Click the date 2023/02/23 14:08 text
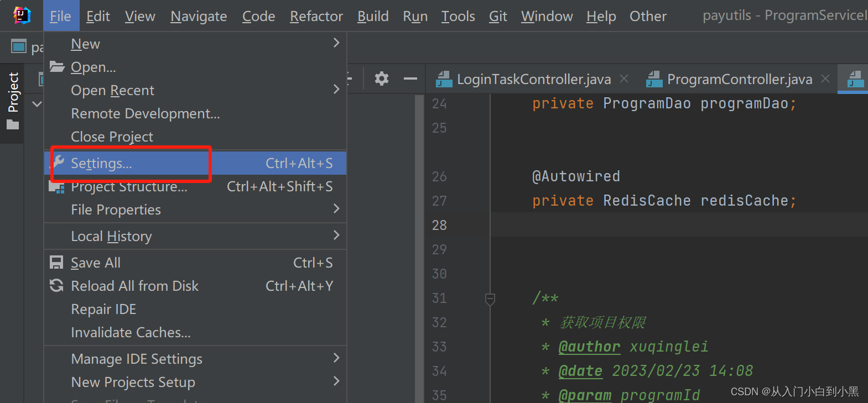 (683, 371)
